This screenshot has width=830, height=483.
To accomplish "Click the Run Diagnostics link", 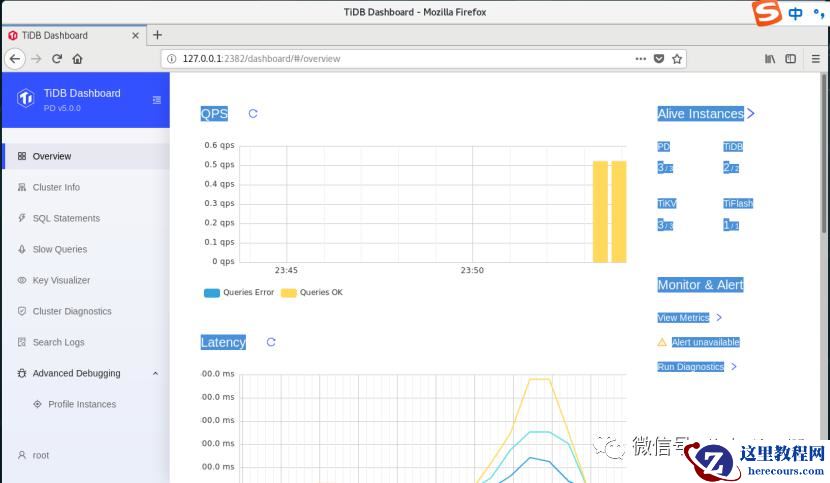I will point(691,367).
